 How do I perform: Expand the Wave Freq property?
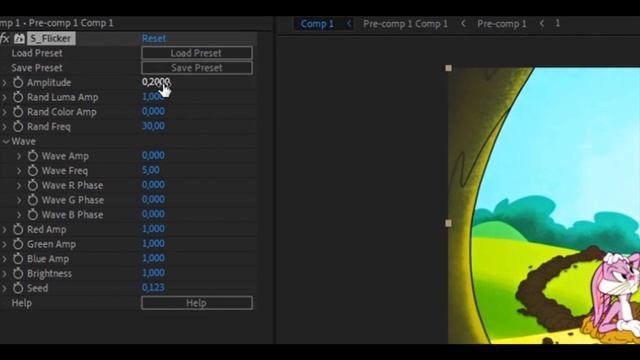click(19, 171)
